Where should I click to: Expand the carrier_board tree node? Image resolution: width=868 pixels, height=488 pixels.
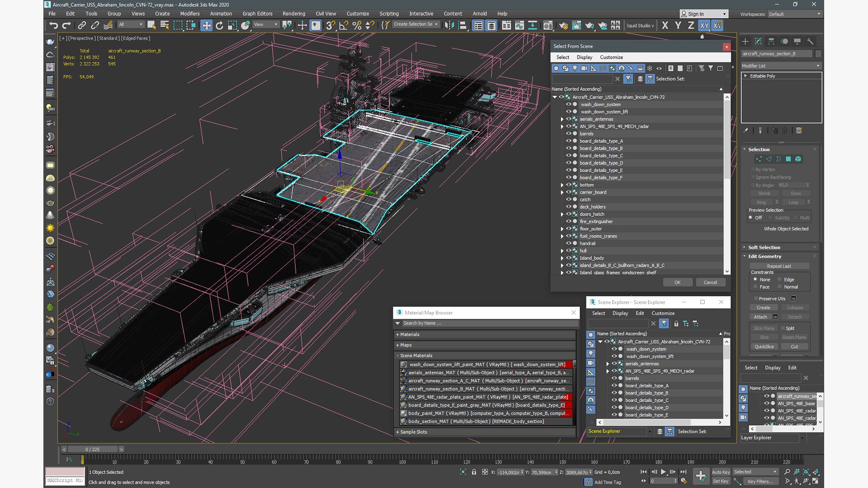pyautogui.click(x=562, y=192)
